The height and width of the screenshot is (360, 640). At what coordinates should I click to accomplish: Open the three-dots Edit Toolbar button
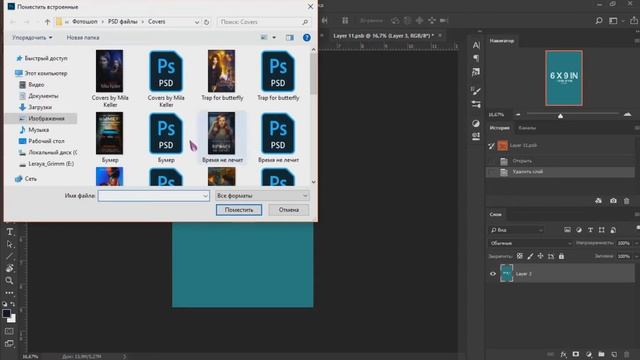point(9,293)
